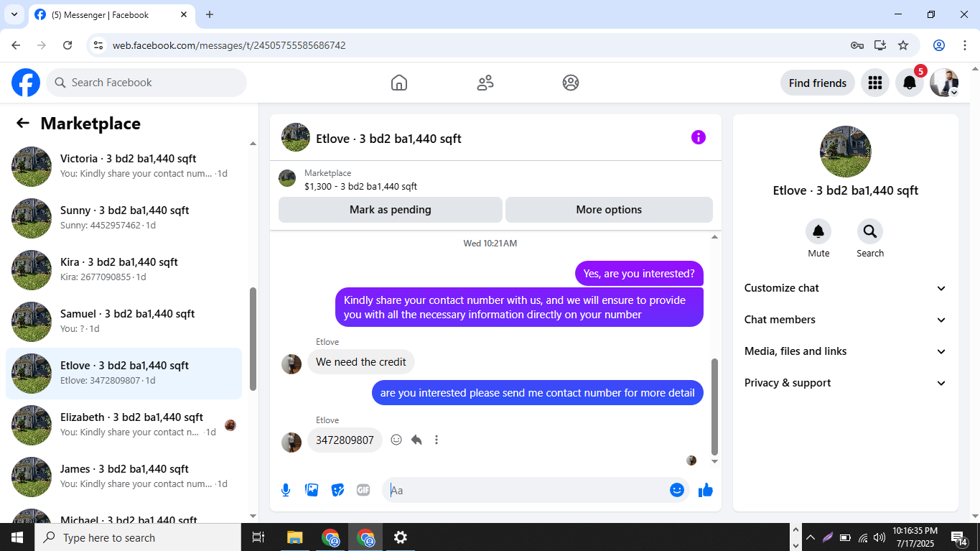Click Mark as pending button
The image size is (980, 551).
tap(391, 210)
